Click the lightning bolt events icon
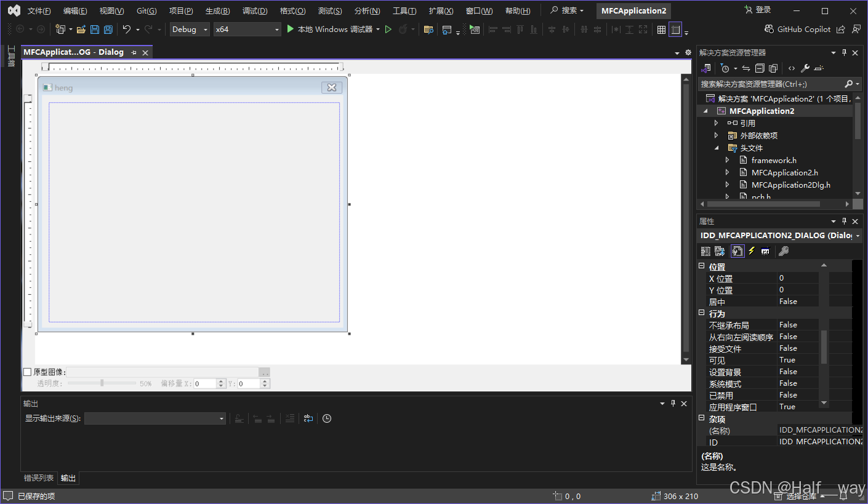 (752, 251)
